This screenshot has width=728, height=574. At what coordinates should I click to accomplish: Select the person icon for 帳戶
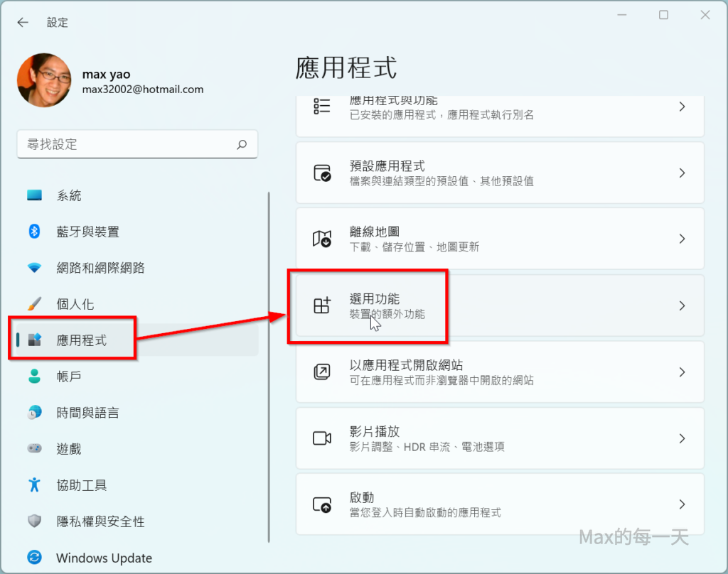[34, 376]
